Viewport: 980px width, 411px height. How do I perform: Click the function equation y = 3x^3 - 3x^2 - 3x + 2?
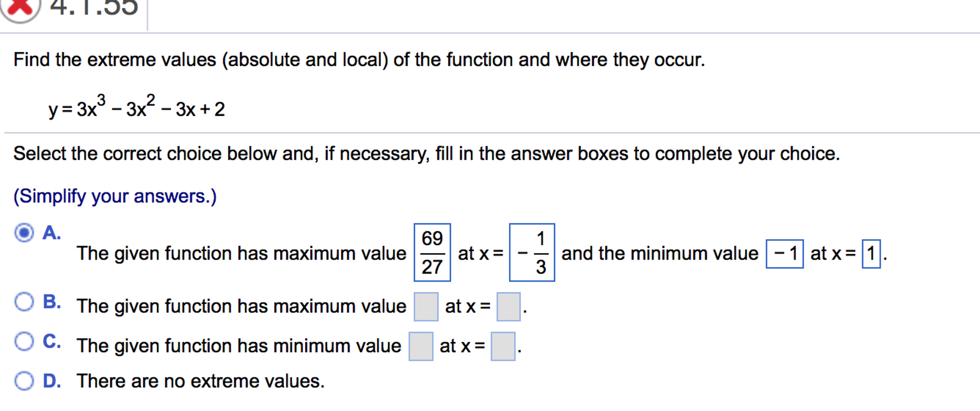pos(137,109)
